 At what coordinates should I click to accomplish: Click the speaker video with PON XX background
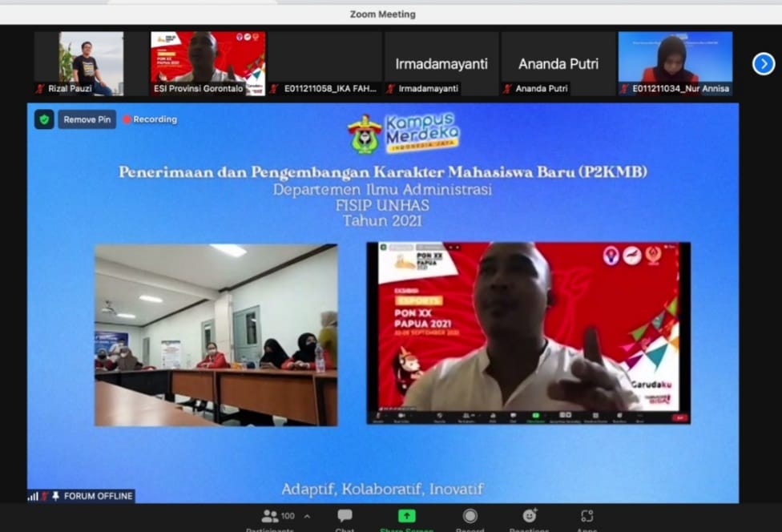(x=529, y=333)
